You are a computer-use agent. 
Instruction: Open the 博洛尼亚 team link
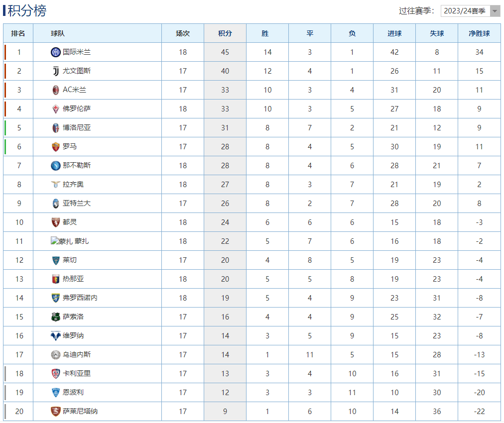(x=77, y=128)
